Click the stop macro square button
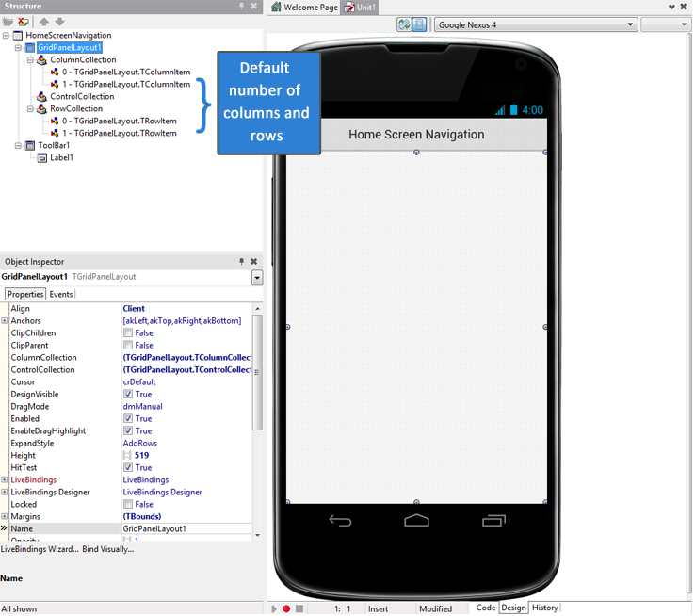 [299, 608]
